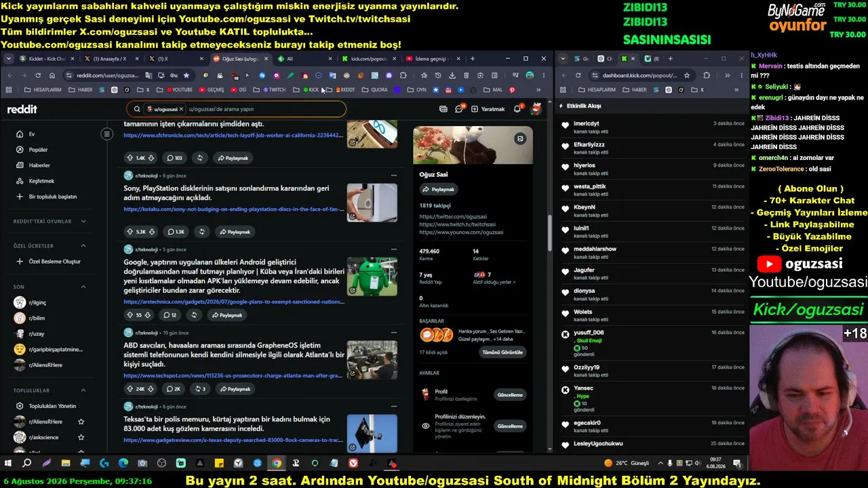The height and width of the screenshot is (488, 868).
Task: Collapse Reddit sidebar with the hamburger button
Action: coord(106,134)
